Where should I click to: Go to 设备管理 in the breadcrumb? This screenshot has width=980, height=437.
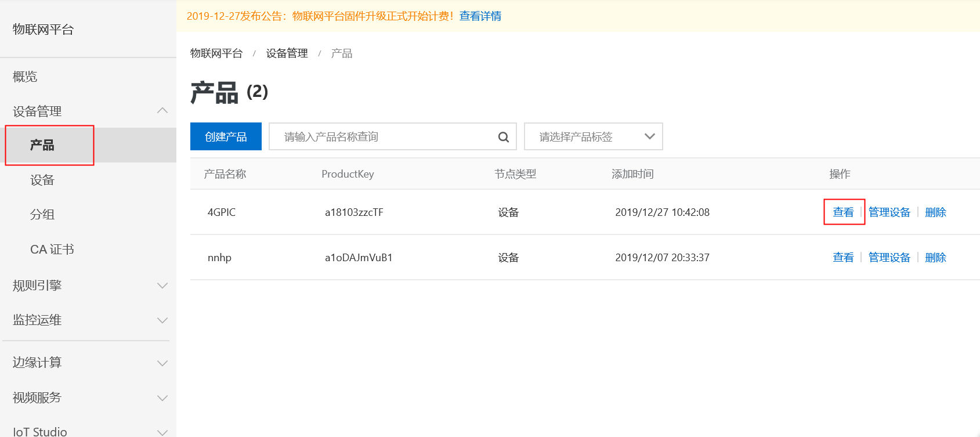click(287, 53)
